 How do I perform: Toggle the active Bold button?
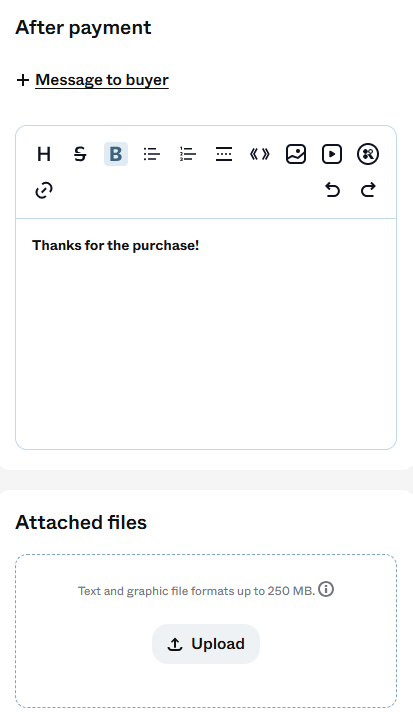point(116,154)
